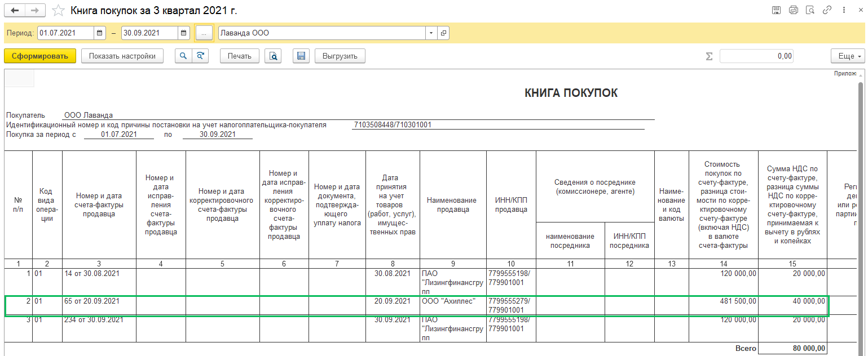Select the ИНН/КПП cell 7799555279/779901001
Viewport: 868px width, 356px height.
pyautogui.click(x=511, y=305)
